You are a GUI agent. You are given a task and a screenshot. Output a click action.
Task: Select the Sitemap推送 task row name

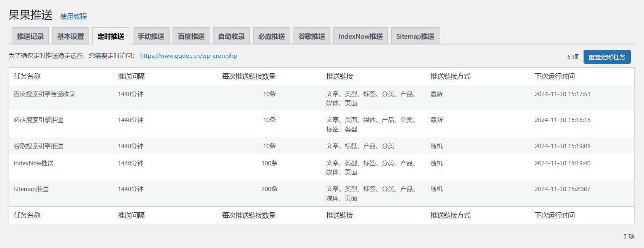(x=31, y=189)
